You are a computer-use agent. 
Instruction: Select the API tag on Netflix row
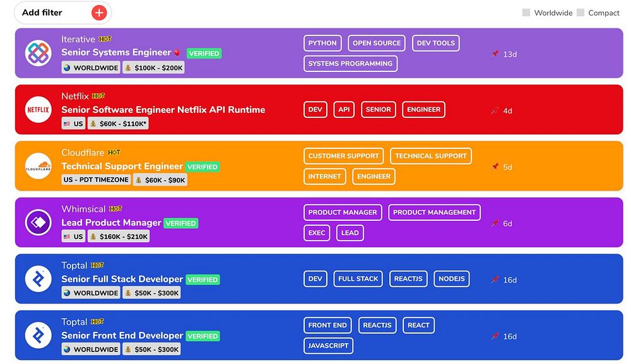tap(344, 109)
